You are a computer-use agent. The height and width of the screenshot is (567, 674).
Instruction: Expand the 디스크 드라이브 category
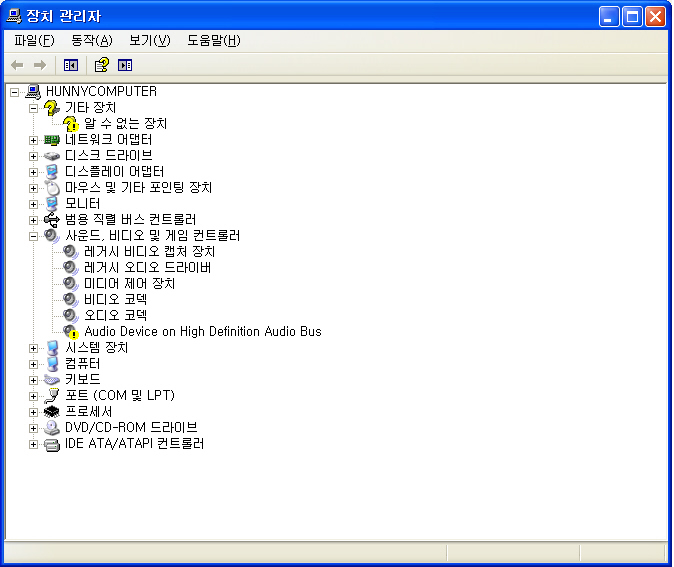point(33,156)
